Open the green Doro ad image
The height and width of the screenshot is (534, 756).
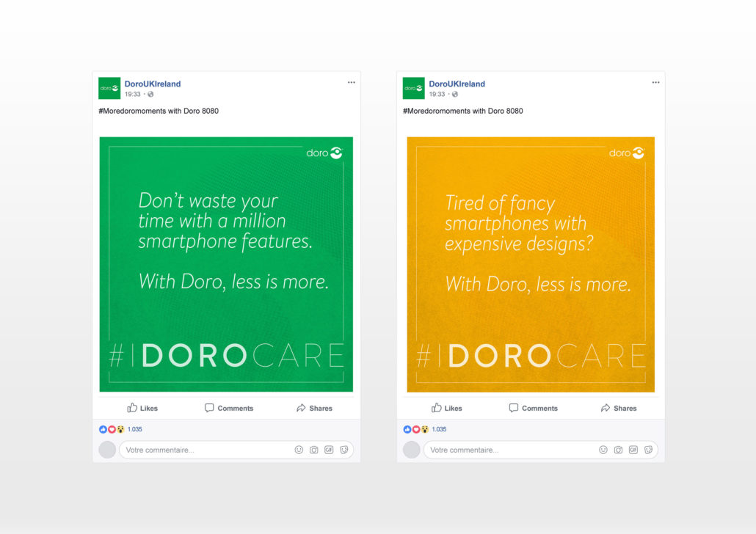point(226,264)
